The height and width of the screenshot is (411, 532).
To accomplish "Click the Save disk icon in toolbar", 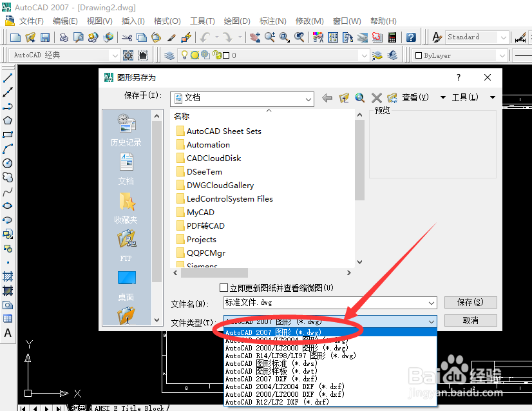I will (45, 37).
